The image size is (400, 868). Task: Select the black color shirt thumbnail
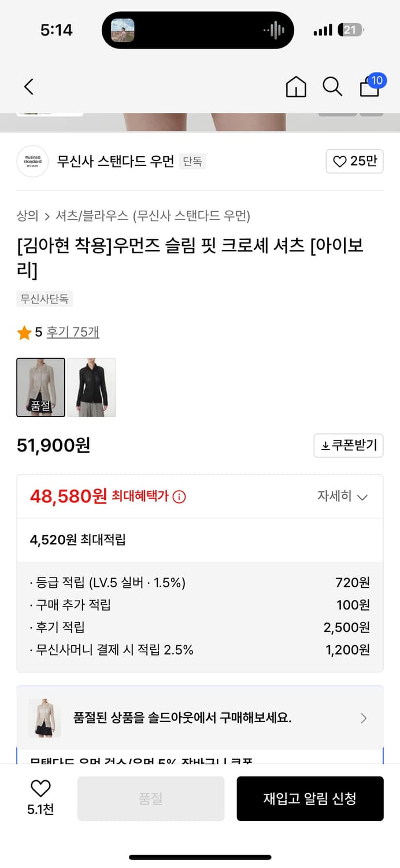pyautogui.click(x=91, y=387)
